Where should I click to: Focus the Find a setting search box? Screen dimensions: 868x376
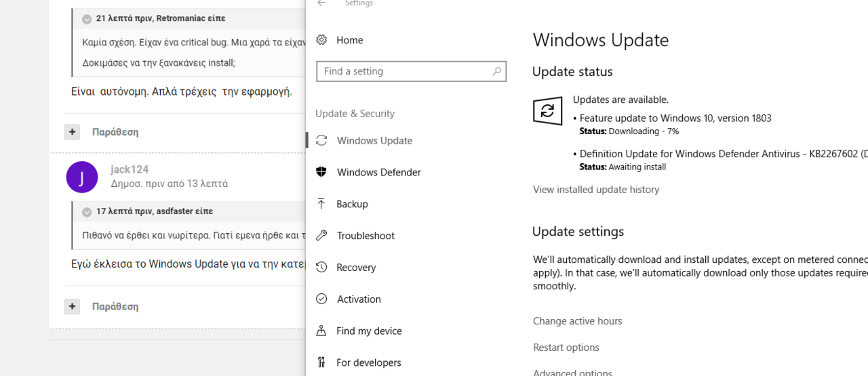(x=411, y=71)
